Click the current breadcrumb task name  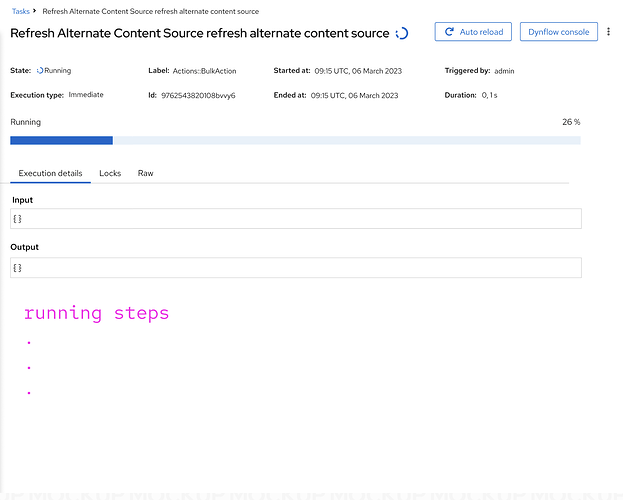pos(150,11)
